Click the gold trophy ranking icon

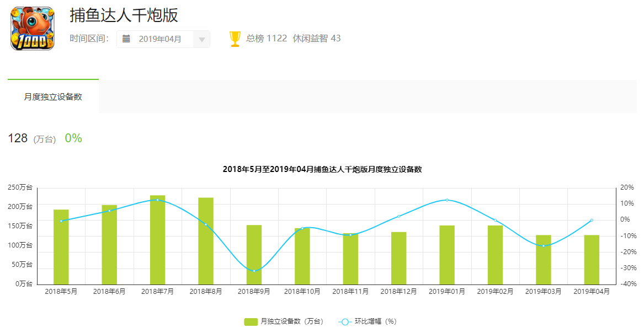coord(235,39)
